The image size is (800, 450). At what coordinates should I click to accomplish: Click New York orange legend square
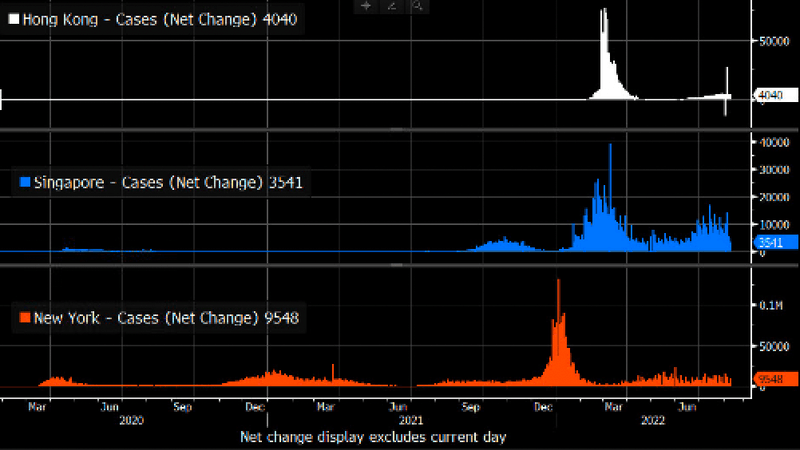(26, 318)
